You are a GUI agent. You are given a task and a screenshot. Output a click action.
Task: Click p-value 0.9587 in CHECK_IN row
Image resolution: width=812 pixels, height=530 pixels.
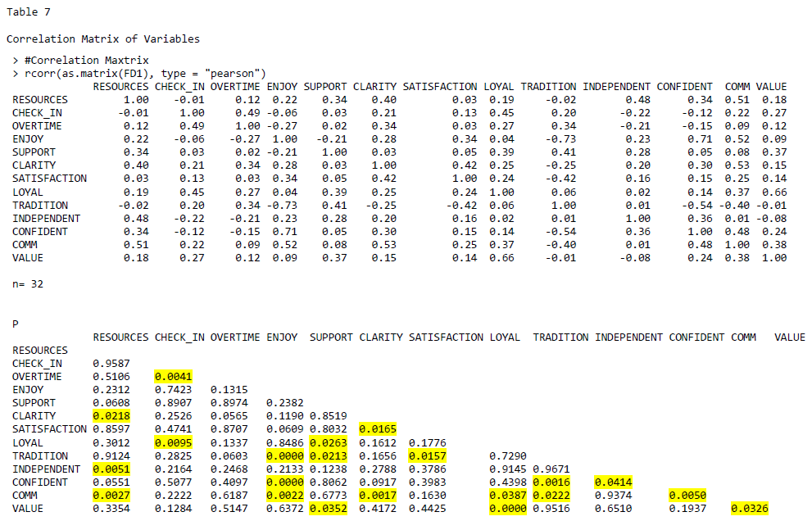click(x=111, y=364)
